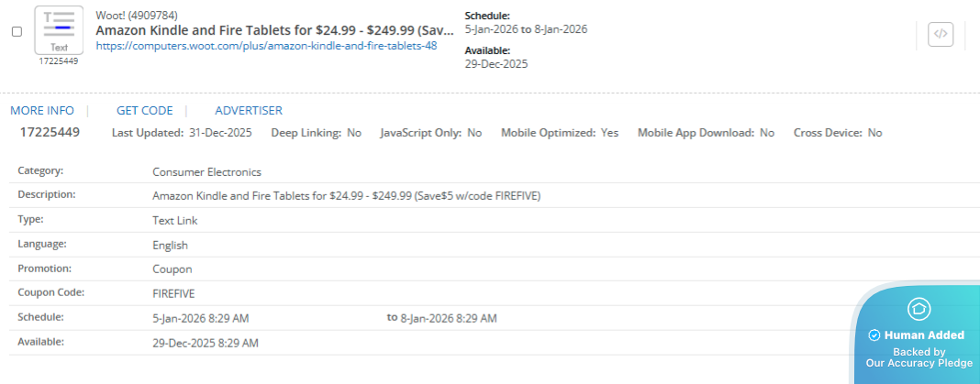This screenshot has width=980, height=384.
Task: Click the Last Updated 31-Dec-2025 field
Action: point(182,133)
